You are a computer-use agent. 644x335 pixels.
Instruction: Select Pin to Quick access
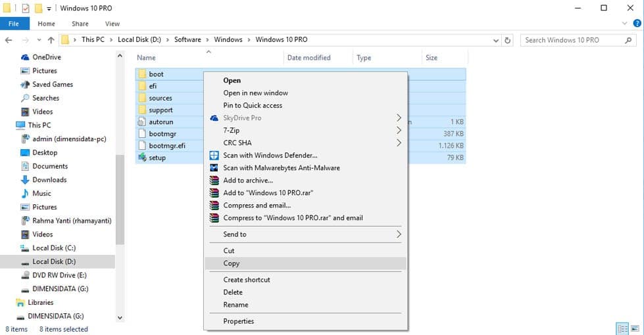305,105
